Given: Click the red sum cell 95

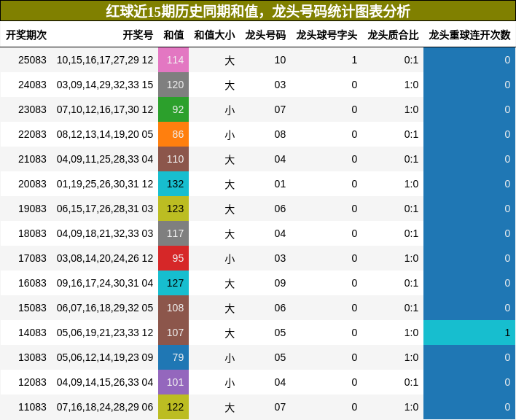Looking at the screenshot, I should click(x=173, y=258).
